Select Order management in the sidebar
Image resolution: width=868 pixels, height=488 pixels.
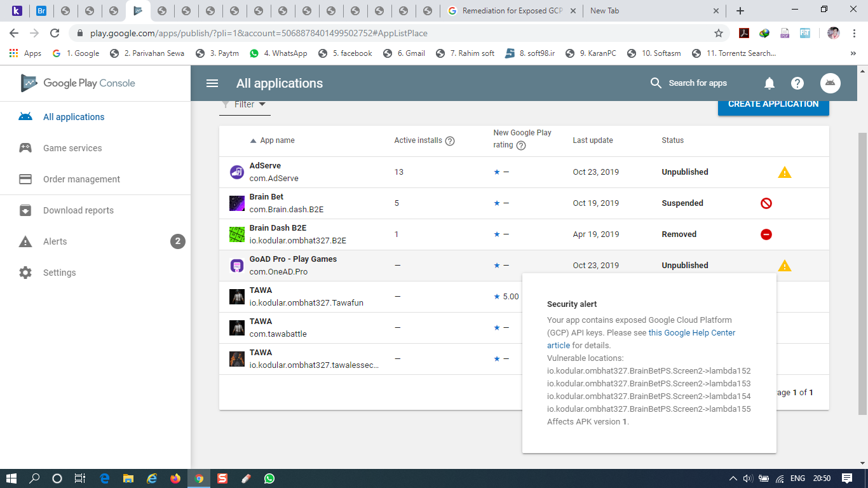coord(81,179)
